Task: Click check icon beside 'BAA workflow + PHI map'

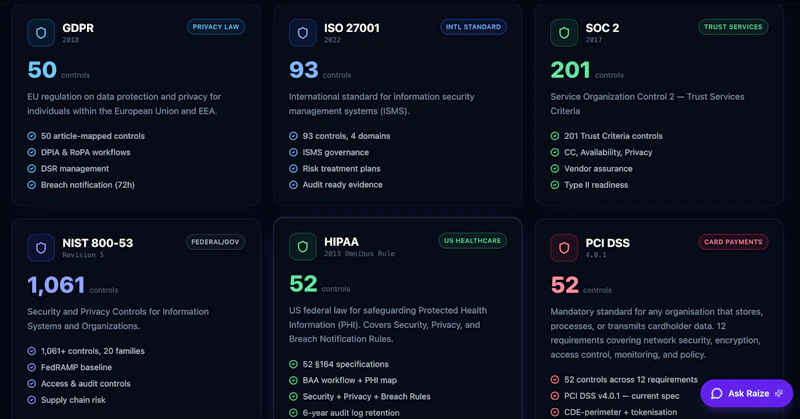Action: point(293,381)
